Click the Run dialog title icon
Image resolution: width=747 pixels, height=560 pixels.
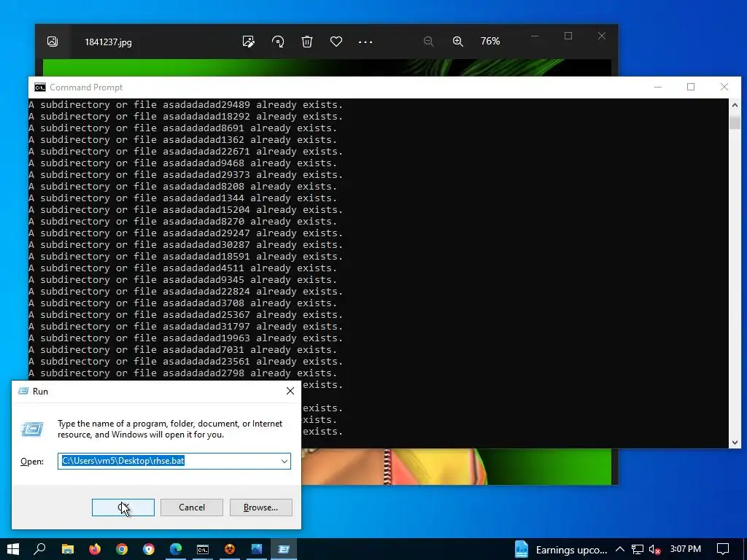click(23, 391)
